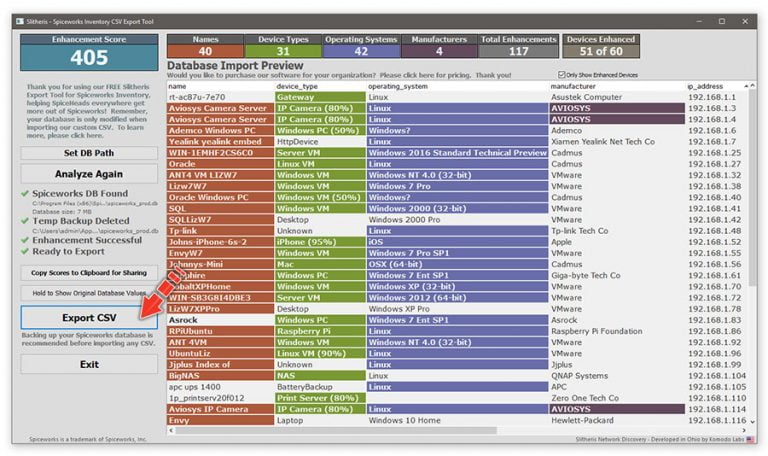Select QNAP Systems manufacturer cell
This screenshot has width=768, height=456.
click(617, 376)
